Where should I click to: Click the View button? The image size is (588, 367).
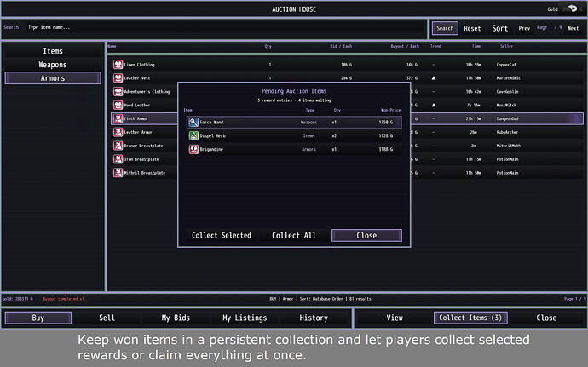click(395, 318)
